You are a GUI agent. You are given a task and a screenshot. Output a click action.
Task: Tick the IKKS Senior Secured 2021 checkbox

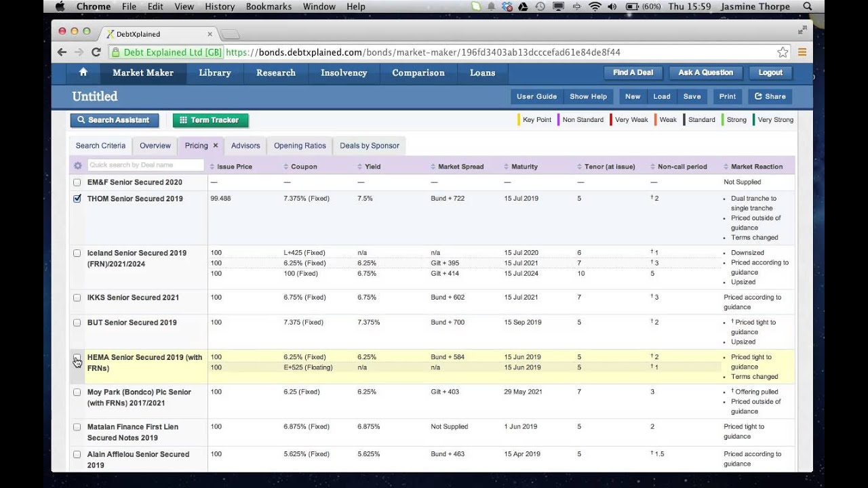77,298
